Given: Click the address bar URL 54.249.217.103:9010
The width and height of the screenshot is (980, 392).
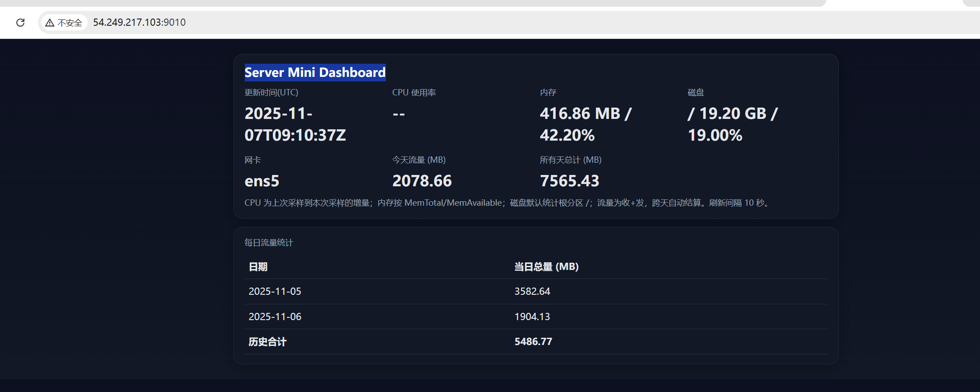Looking at the screenshot, I should (x=139, y=23).
